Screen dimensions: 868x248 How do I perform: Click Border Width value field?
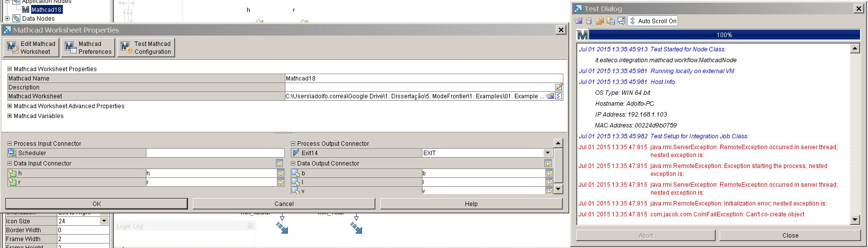(83, 230)
